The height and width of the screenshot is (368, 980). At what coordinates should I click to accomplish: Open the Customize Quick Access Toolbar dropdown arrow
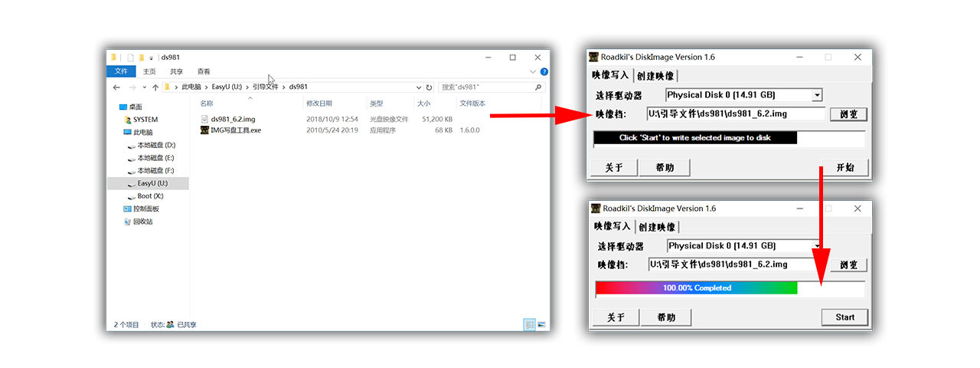(152, 58)
